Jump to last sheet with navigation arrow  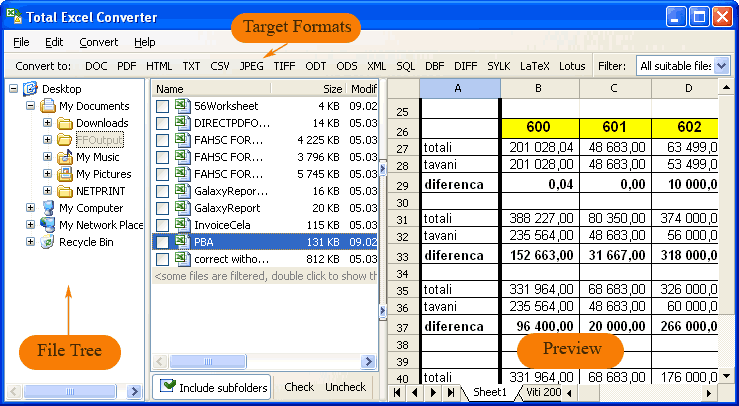451,392
